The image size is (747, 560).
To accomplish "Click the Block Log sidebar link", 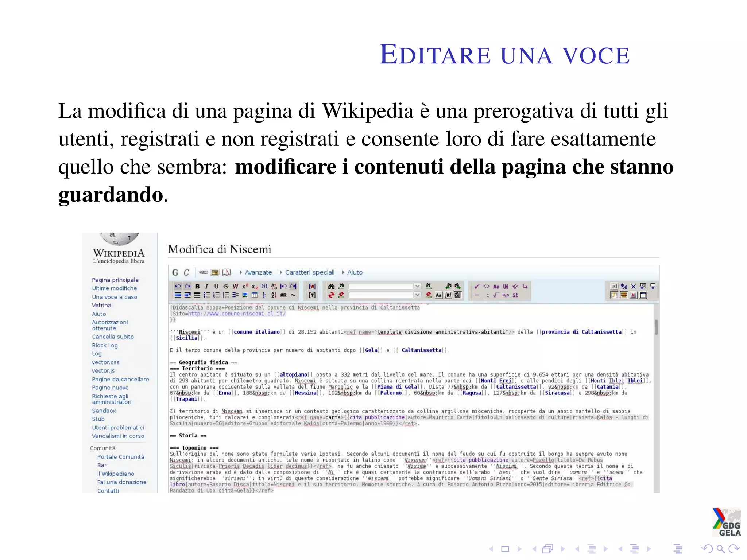I will tap(105, 345).
